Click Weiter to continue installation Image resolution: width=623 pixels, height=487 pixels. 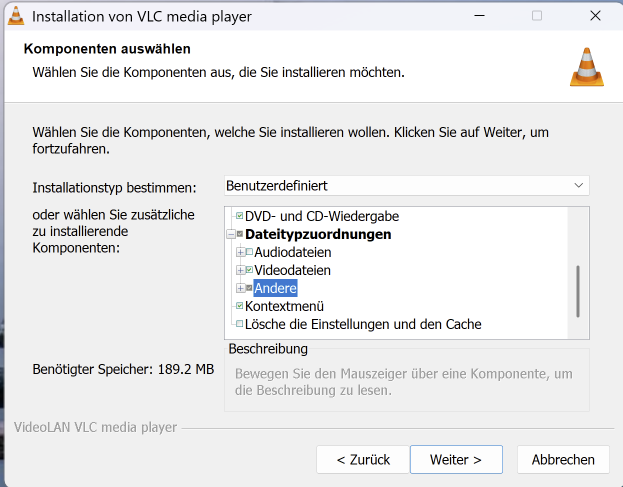click(456, 460)
